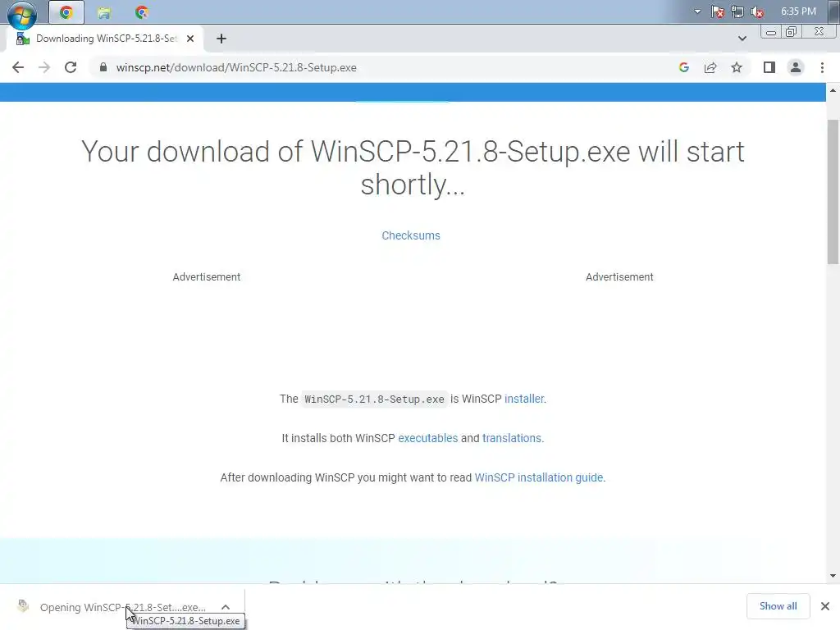Open a new tab with plus button
The height and width of the screenshot is (630, 840).
click(221, 39)
